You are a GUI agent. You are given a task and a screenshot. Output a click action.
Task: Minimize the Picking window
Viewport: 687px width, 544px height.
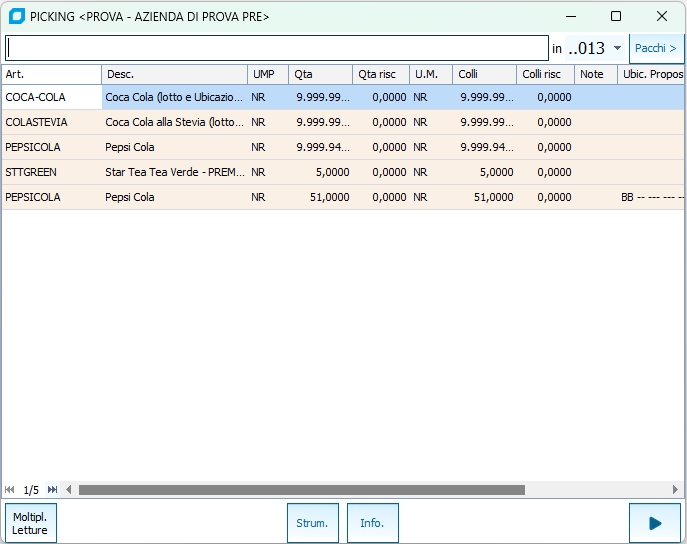[x=570, y=17]
